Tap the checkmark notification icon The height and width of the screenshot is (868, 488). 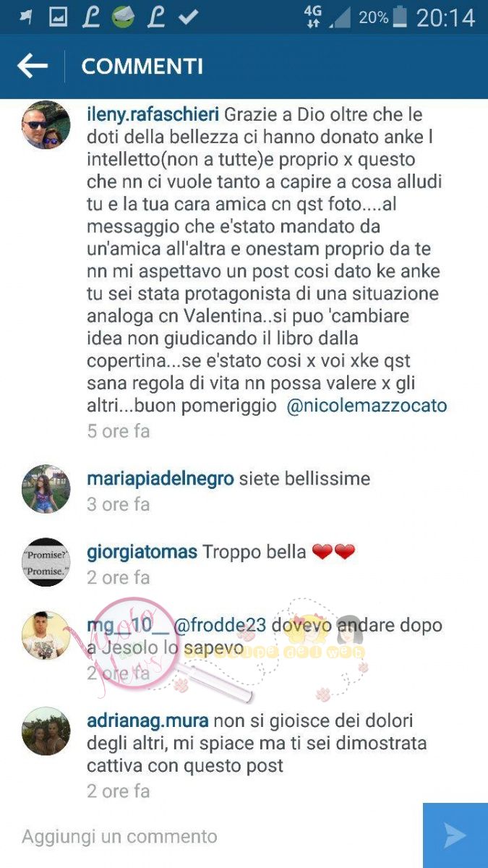pos(189,17)
